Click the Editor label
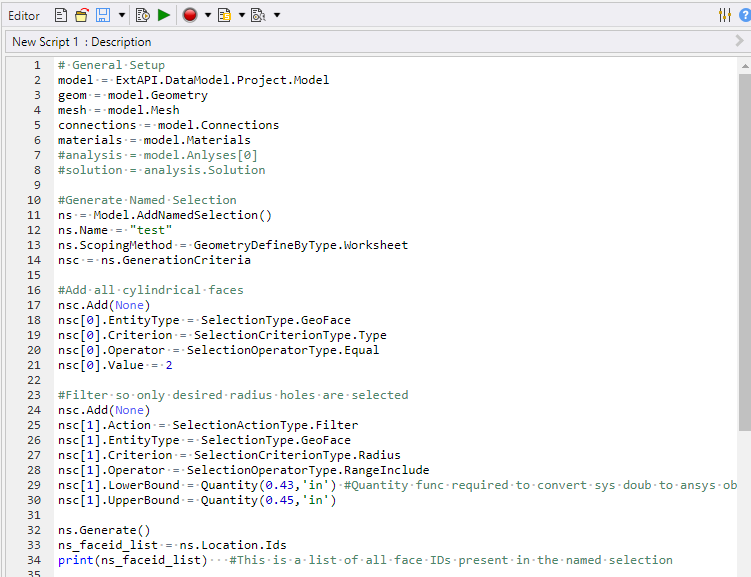Viewport: 751px width, 577px height. pos(24,16)
